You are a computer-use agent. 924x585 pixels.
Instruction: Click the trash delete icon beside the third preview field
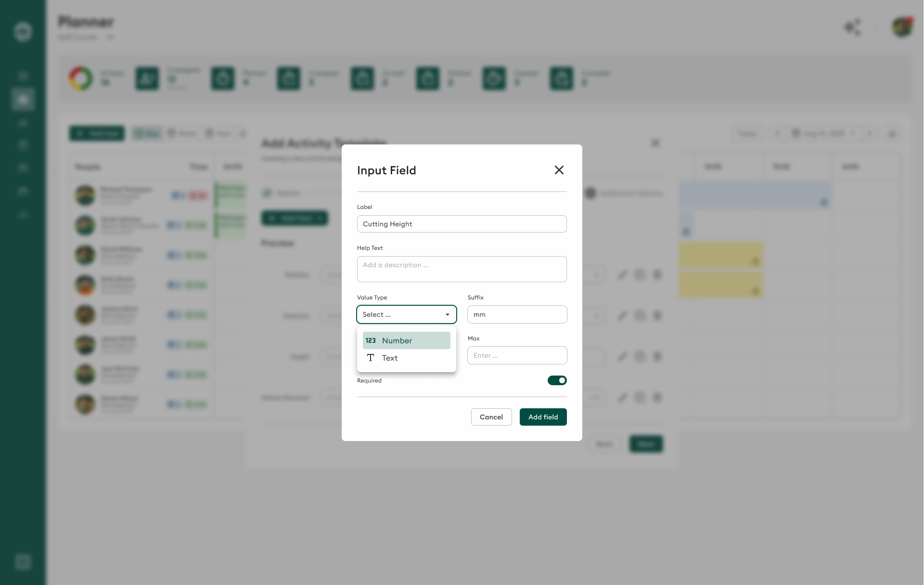658,357
